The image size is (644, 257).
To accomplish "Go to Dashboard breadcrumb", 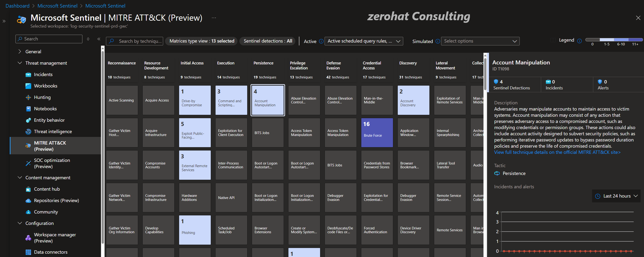I will click(x=17, y=6).
